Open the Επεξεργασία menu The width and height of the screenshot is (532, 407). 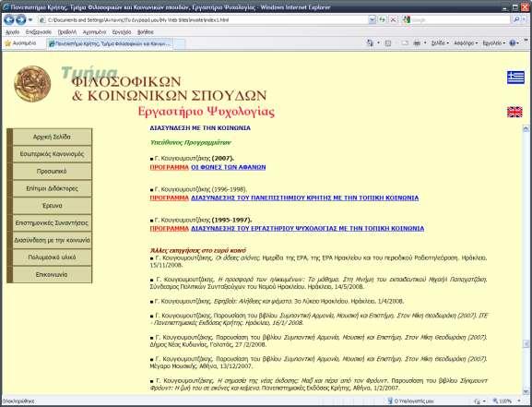point(39,32)
